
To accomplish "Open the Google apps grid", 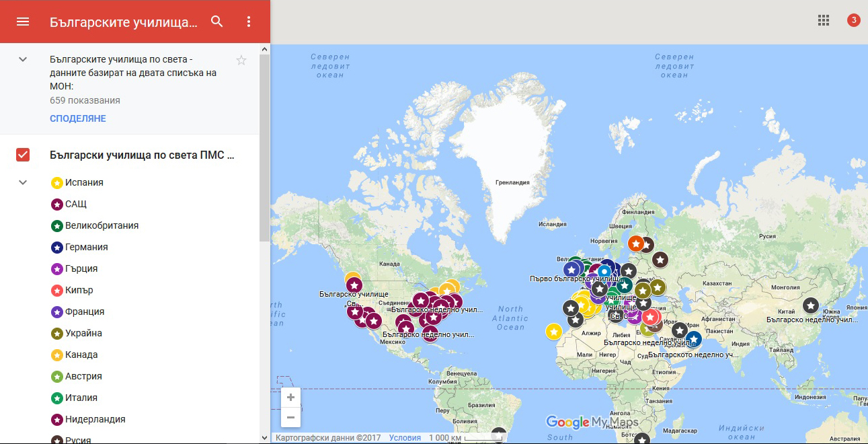I will click(824, 20).
